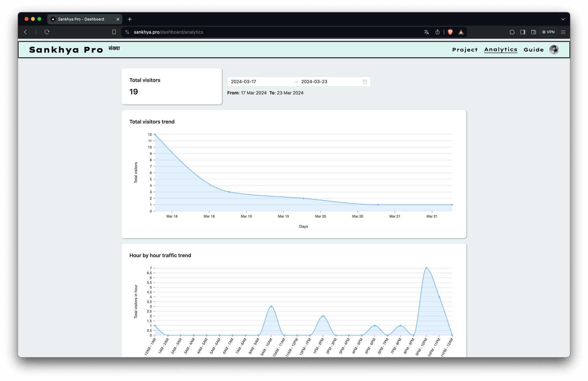Click the Total visitors count 19
This screenshot has width=588, height=381.
134,92
